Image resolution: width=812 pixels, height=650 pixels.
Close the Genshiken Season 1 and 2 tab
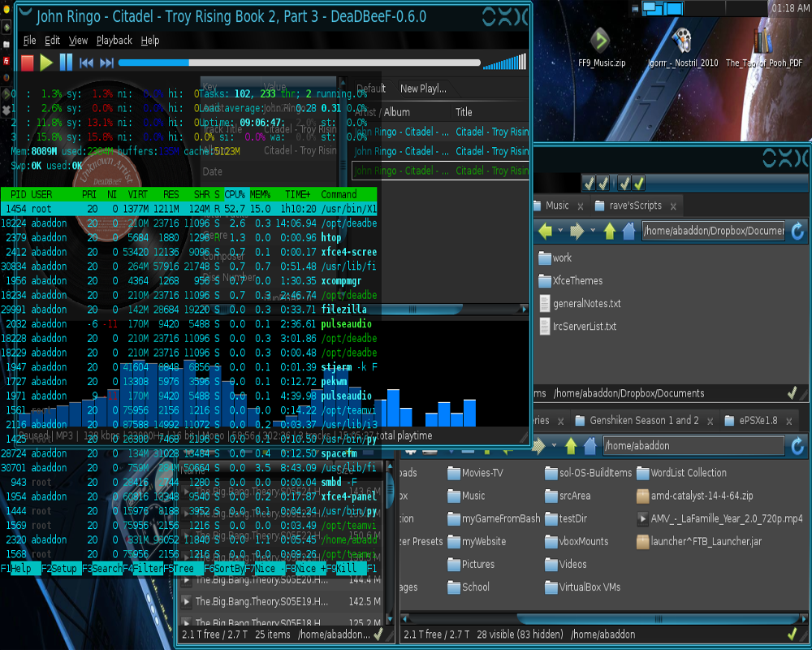710,422
